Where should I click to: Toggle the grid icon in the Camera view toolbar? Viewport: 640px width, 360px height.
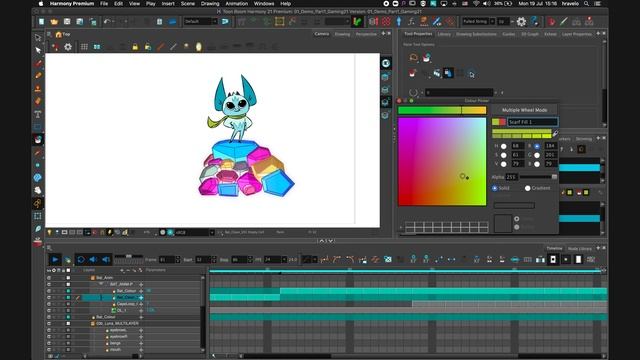(x=84, y=47)
